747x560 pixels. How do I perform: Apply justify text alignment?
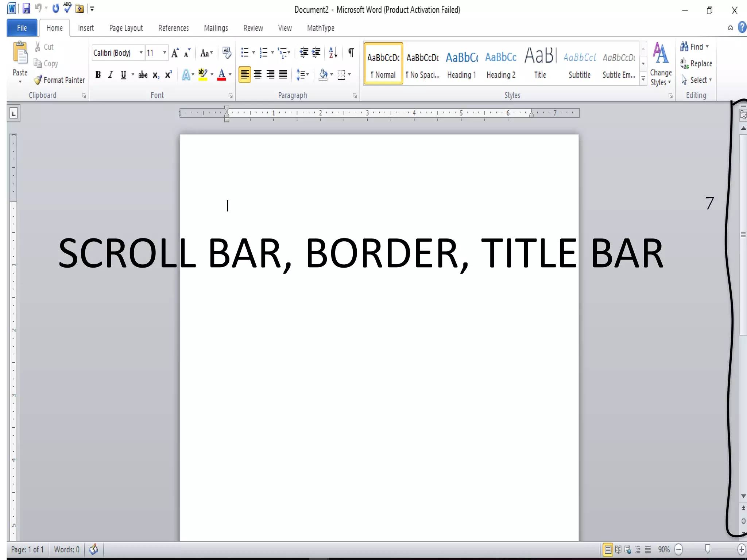pyautogui.click(x=283, y=75)
